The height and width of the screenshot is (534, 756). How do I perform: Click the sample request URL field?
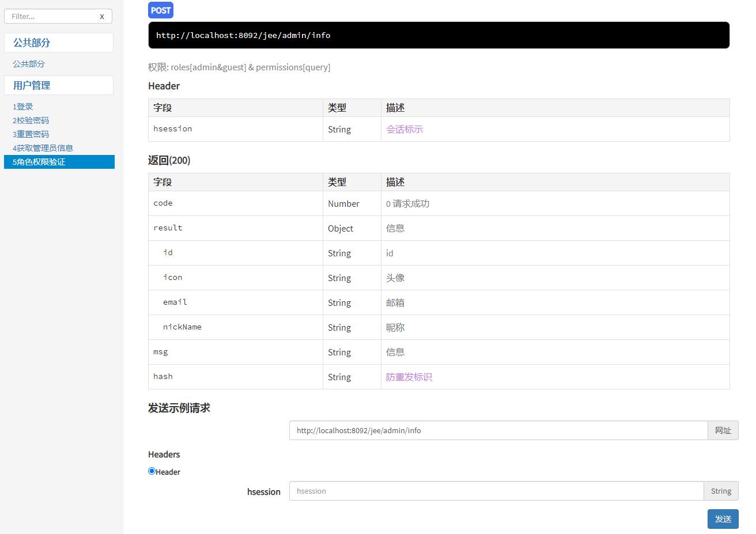point(498,430)
